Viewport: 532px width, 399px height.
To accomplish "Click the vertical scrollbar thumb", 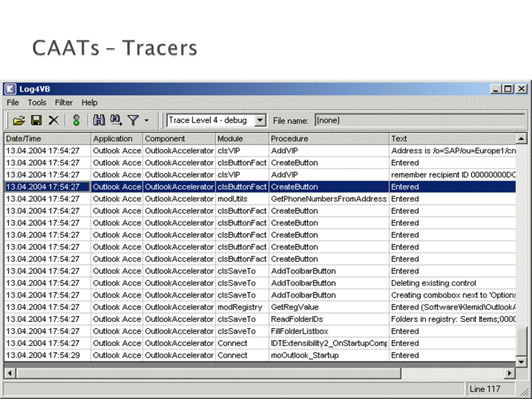I will [521, 342].
